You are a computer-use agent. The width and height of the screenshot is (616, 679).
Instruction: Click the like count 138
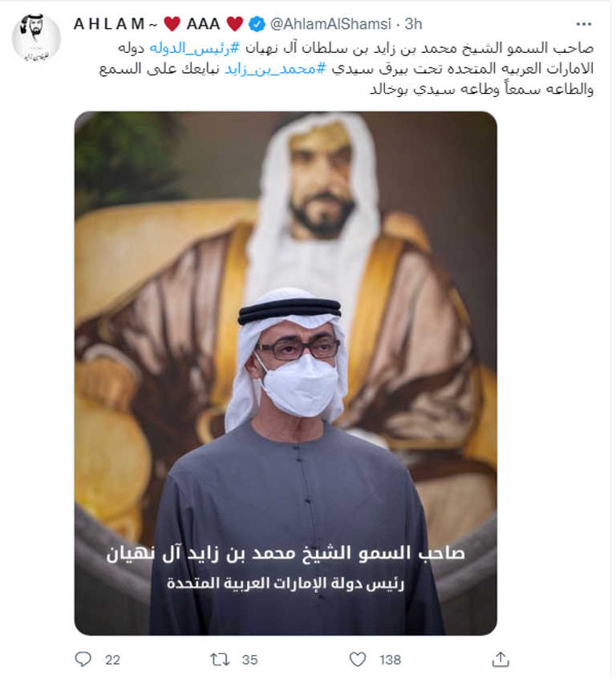point(390,660)
